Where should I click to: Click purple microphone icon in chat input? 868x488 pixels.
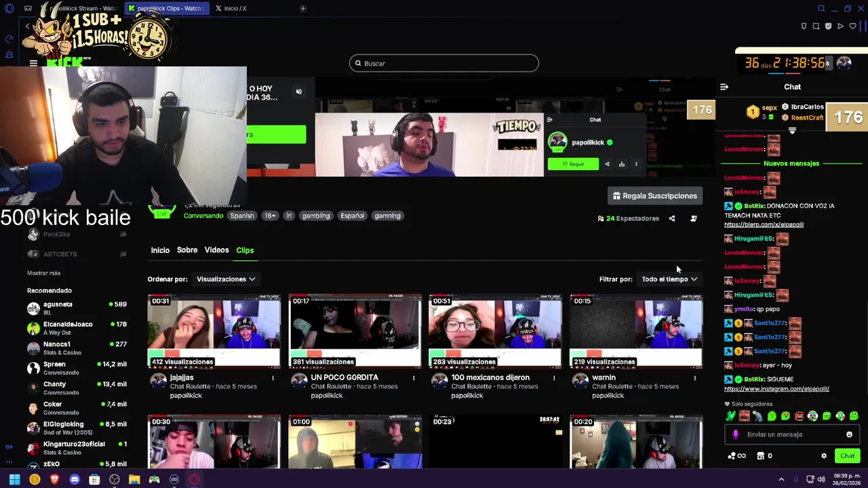pos(736,434)
